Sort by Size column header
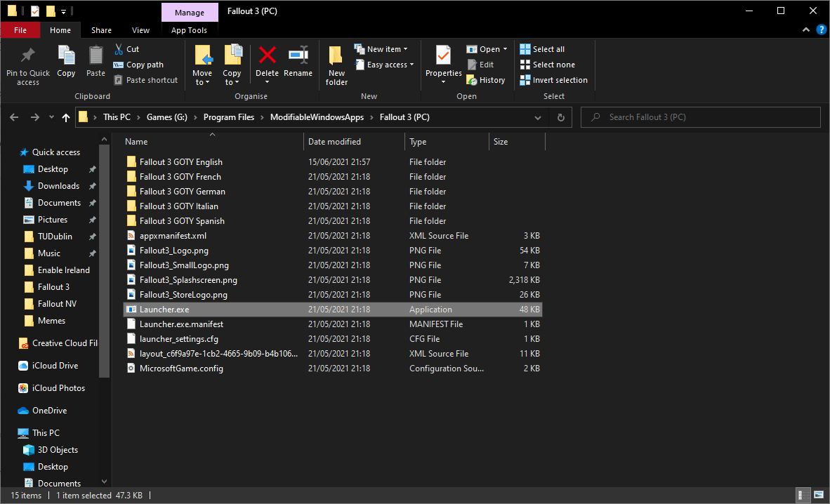Screen dimensions: 830x504 coord(517,142)
